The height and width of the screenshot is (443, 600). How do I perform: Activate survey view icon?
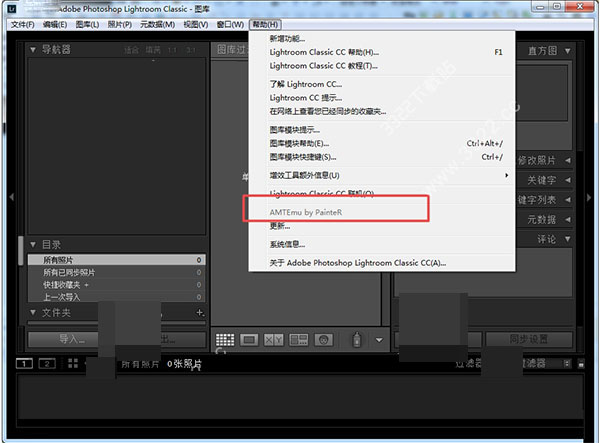[x=298, y=339]
